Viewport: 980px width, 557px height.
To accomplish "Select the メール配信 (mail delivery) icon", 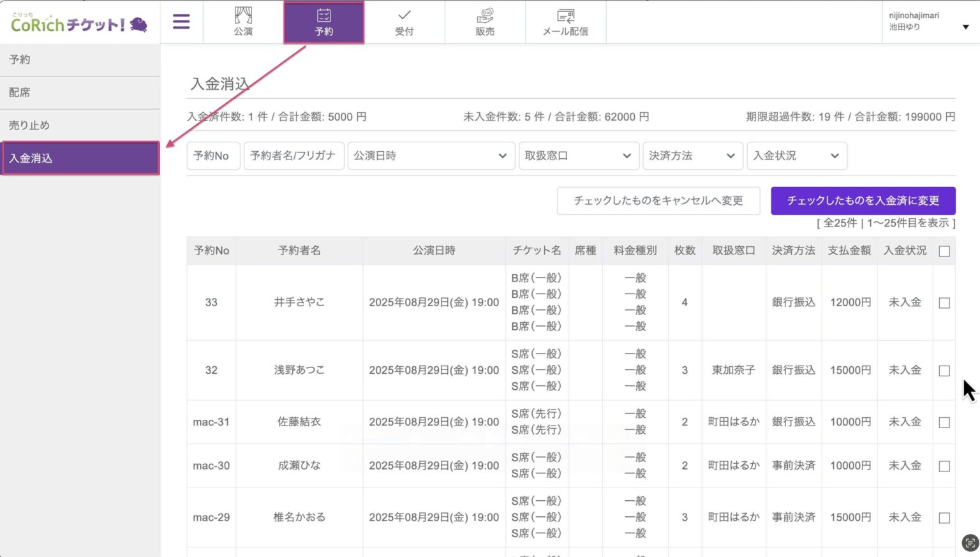I will [x=565, y=21].
